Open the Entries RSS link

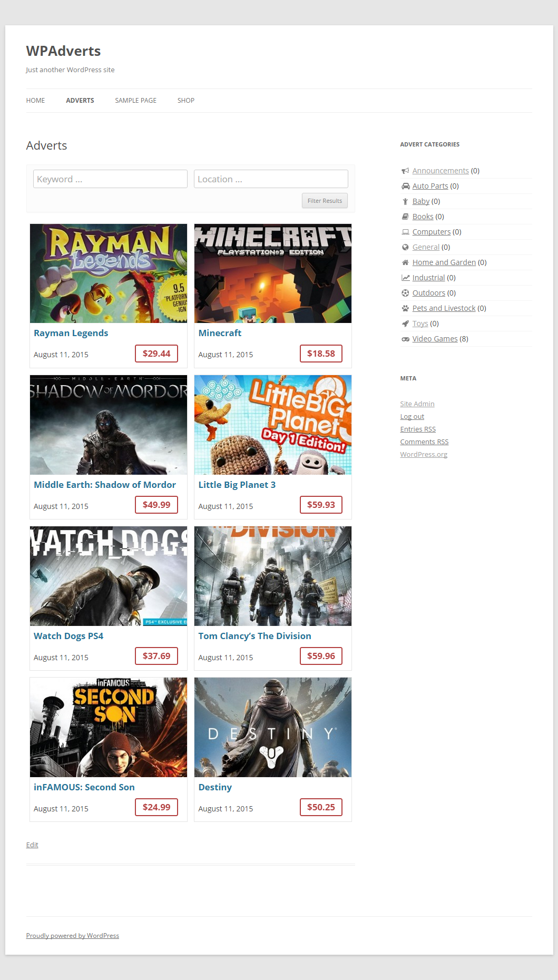[418, 429]
